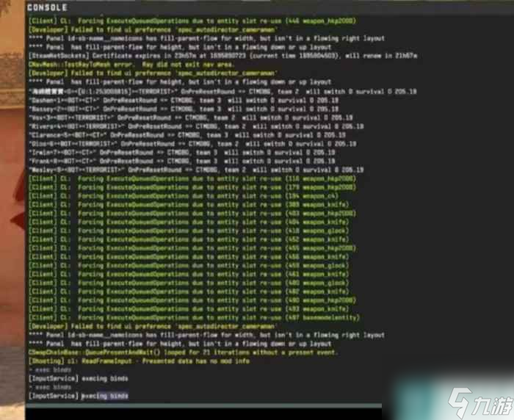514x420 pixels.
Task: Select the Clarence bot OnPreResetRound line
Action: [187, 135]
